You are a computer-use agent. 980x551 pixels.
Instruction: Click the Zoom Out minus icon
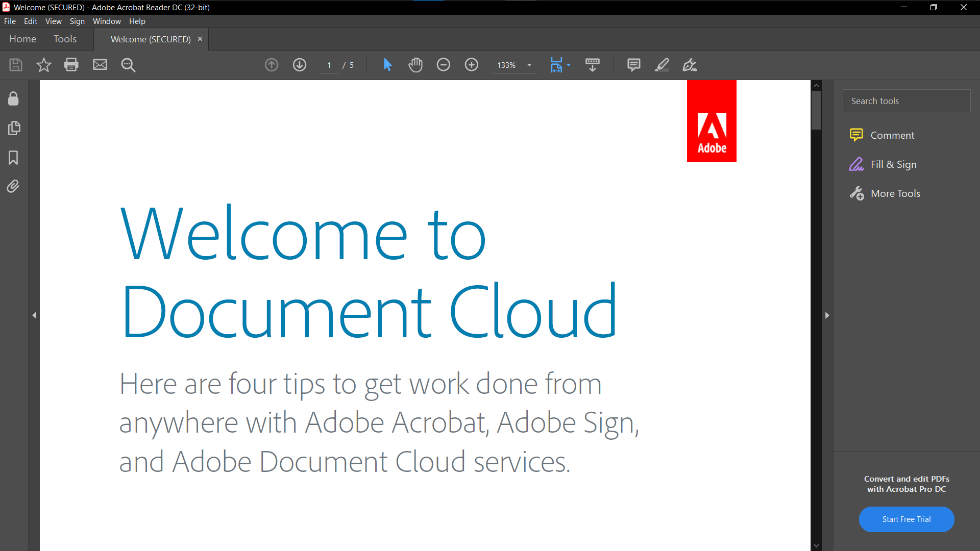[443, 65]
